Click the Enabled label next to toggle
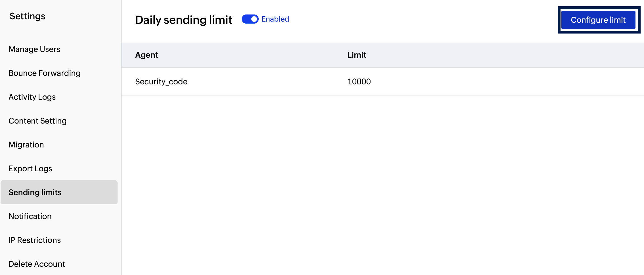The image size is (644, 275). [x=275, y=19]
